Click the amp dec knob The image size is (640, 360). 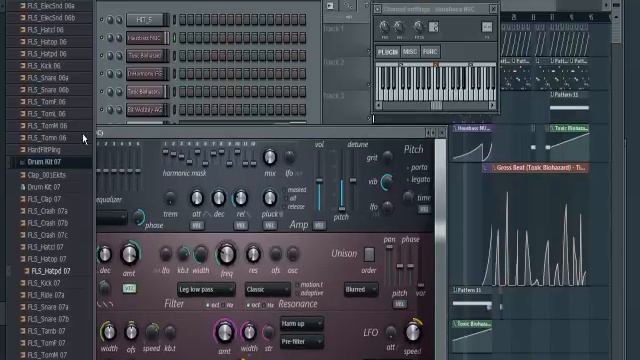coord(219,198)
